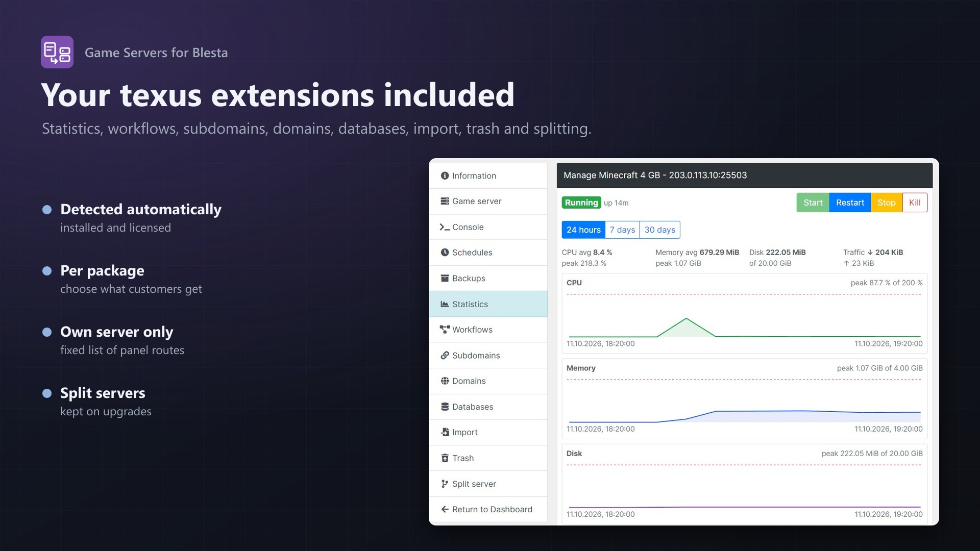Open the Console menu entry
The height and width of the screenshot is (551, 980).
(488, 227)
